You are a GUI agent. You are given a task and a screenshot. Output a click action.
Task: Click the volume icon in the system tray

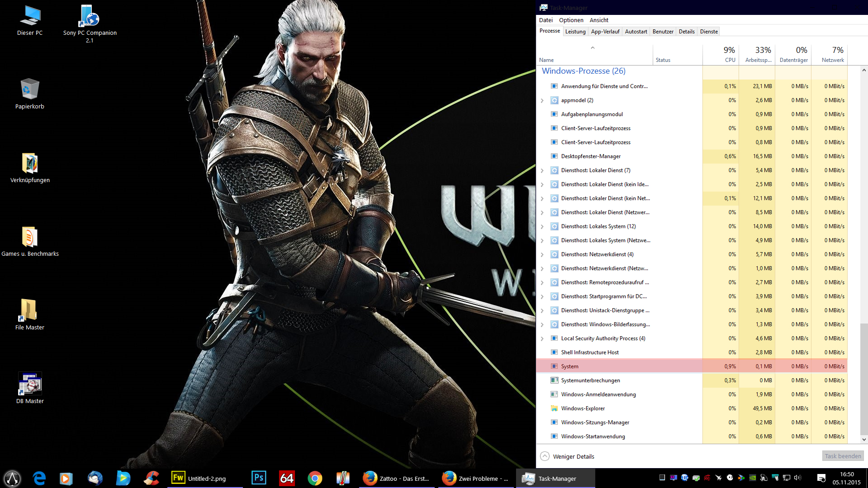point(797,478)
